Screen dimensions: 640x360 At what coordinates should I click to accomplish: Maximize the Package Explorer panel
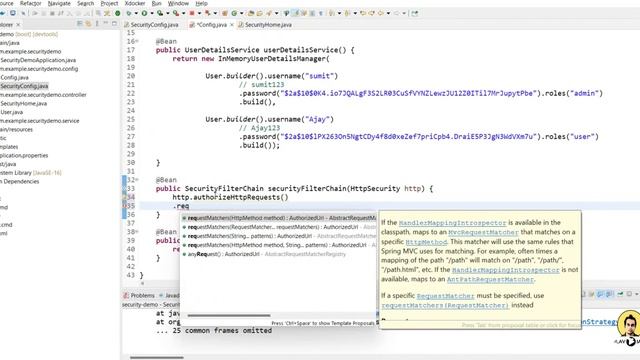pos(114,24)
